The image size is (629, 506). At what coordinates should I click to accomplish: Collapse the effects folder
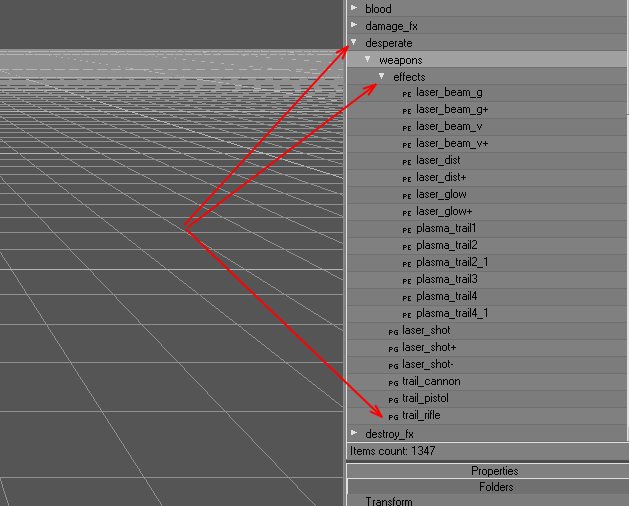[381, 76]
